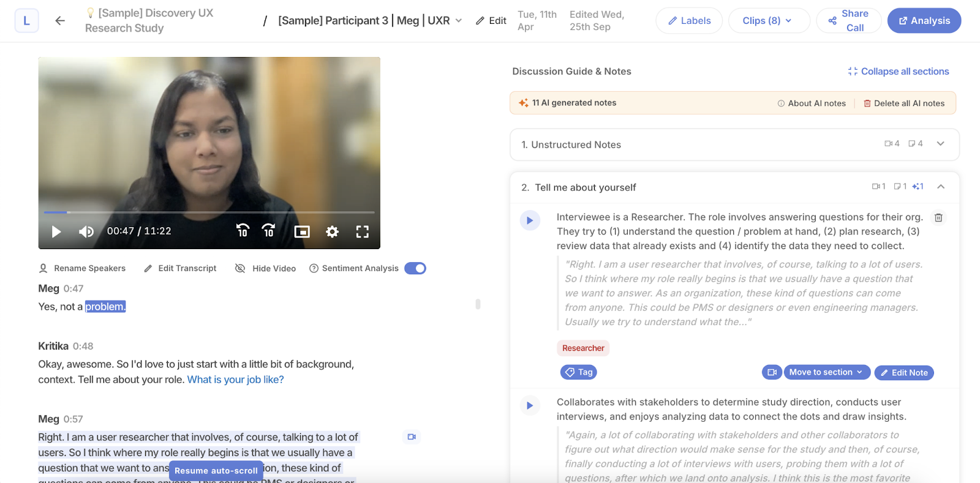The height and width of the screenshot is (483, 980).
Task: Click Edit Note button
Action: pyautogui.click(x=904, y=373)
